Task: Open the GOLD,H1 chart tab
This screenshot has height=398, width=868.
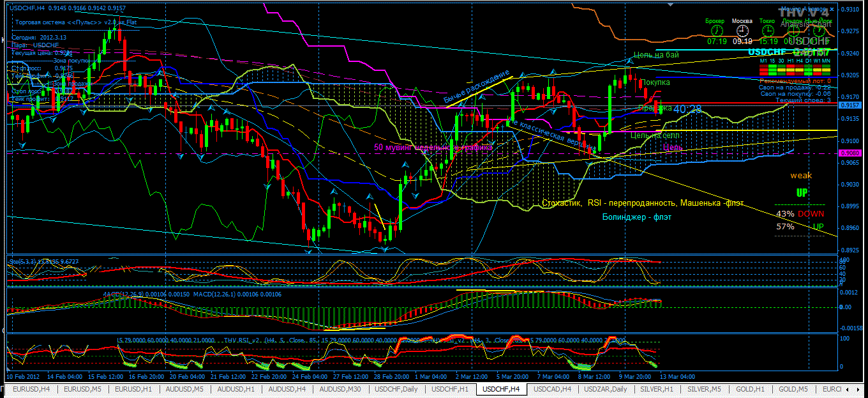Action: pyautogui.click(x=749, y=388)
